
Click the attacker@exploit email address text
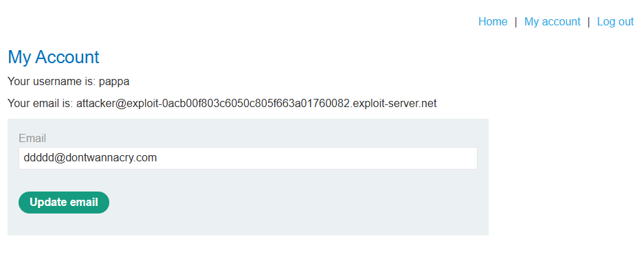click(x=256, y=104)
